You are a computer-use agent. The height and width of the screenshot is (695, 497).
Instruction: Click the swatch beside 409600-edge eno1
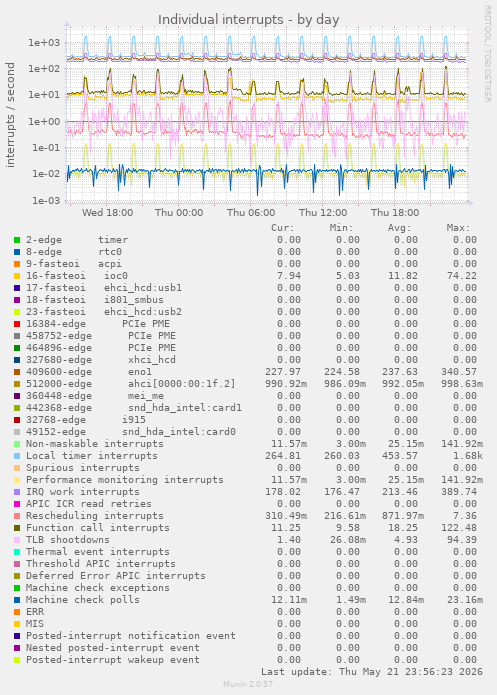point(17,372)
